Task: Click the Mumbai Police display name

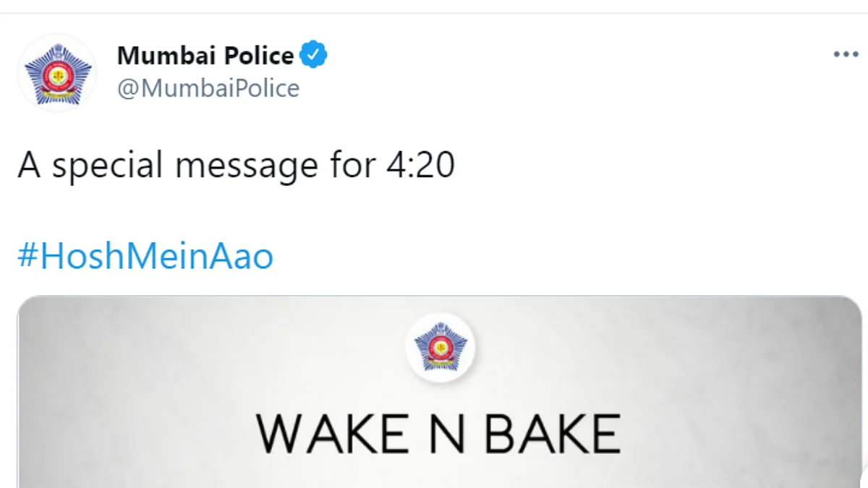Action: 205,55
